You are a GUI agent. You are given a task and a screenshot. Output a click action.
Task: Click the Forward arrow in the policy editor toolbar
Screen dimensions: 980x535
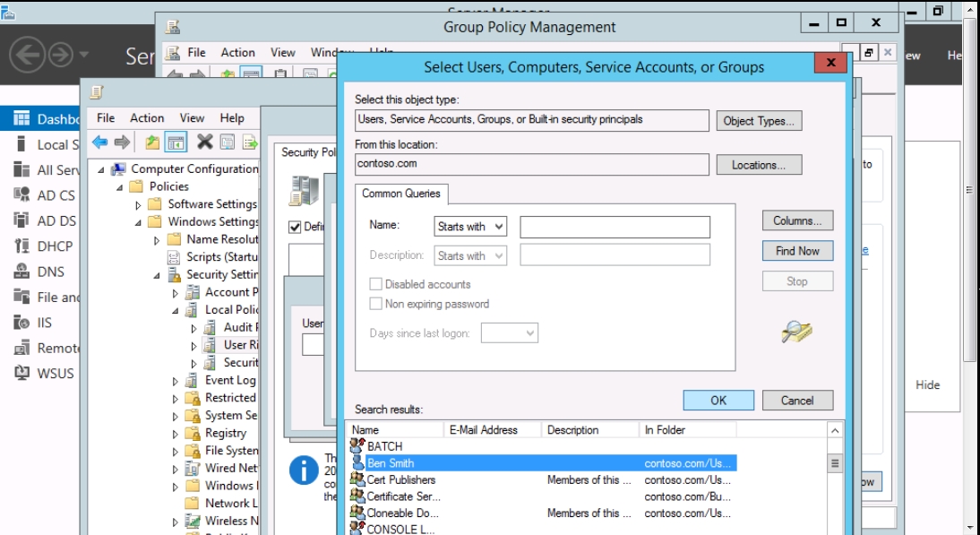123,142
